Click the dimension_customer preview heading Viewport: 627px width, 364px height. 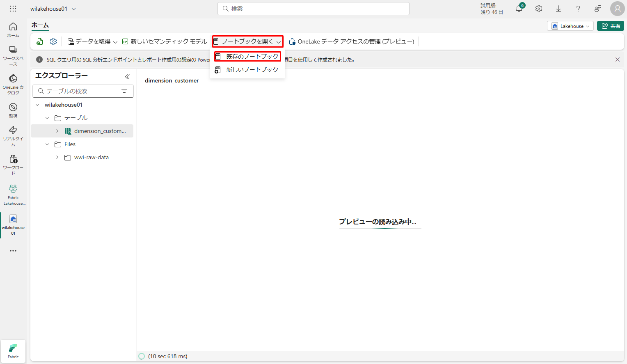pyautogui.click(x=172, y=81)
